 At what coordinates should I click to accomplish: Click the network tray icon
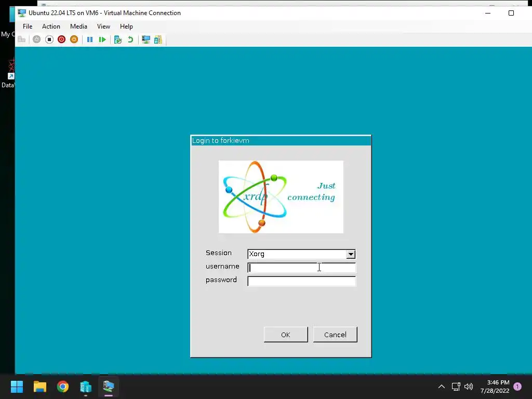click(x=456, y=387)
